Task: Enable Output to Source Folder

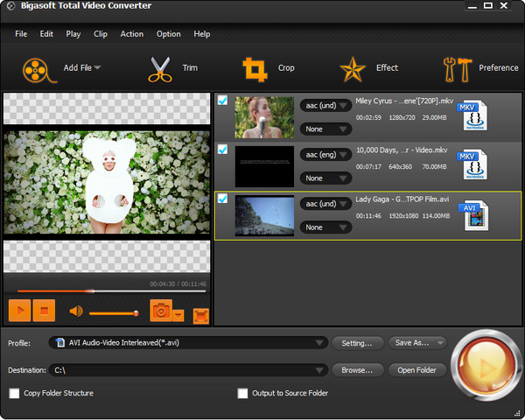Action: click(242, 393)
